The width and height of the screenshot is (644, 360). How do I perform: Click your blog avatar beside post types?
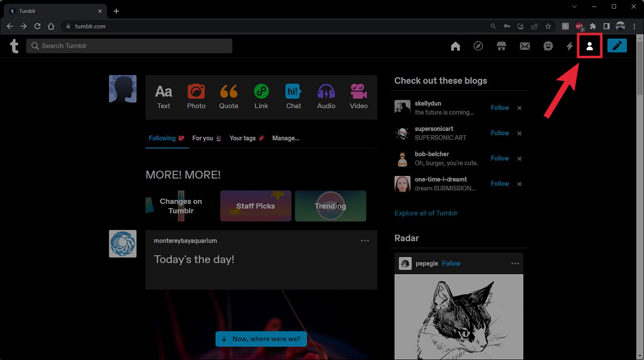click(x=123, y=89)
